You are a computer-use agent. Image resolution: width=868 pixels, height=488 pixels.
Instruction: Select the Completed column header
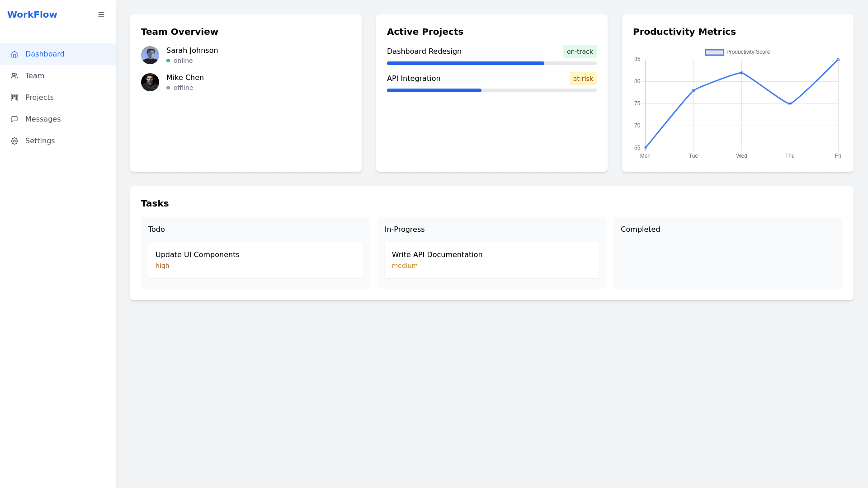point(640,230)
